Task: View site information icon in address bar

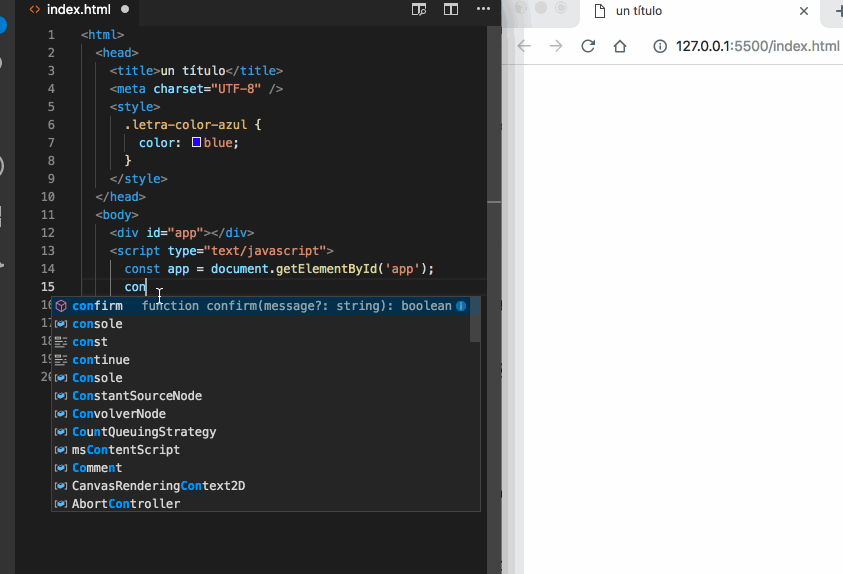Action: [660, 47]
